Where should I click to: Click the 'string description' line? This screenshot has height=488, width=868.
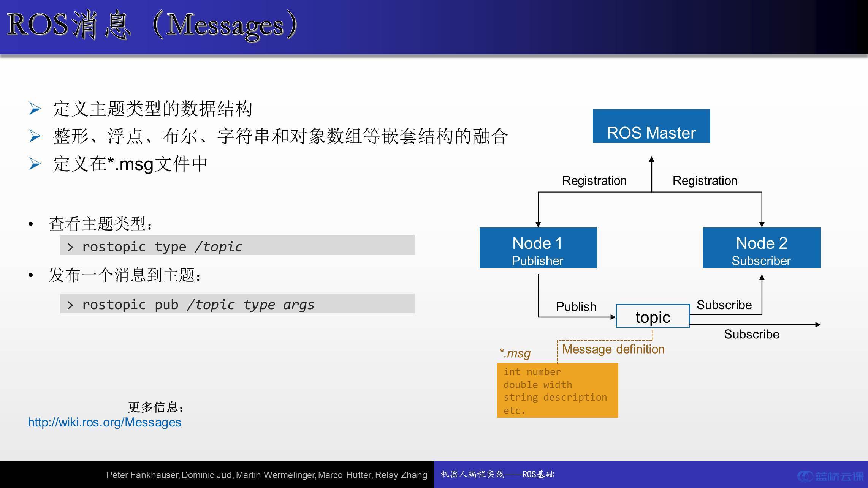tap(555, 397)
